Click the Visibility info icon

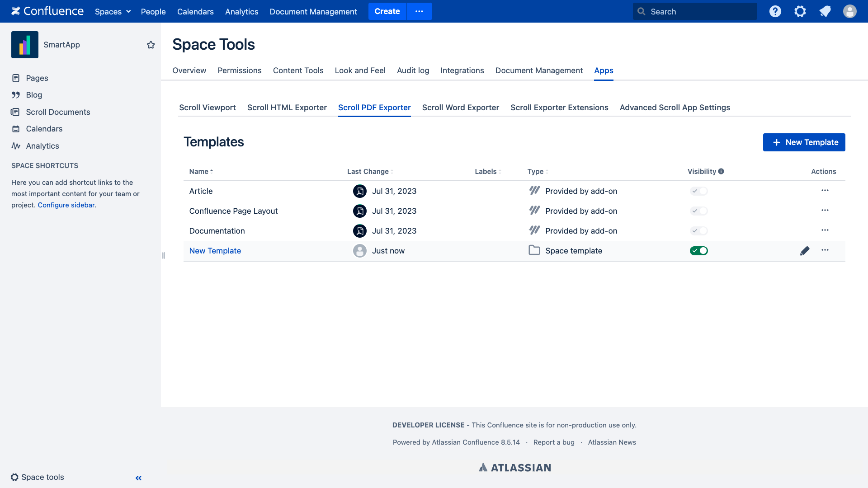[721, 171]
